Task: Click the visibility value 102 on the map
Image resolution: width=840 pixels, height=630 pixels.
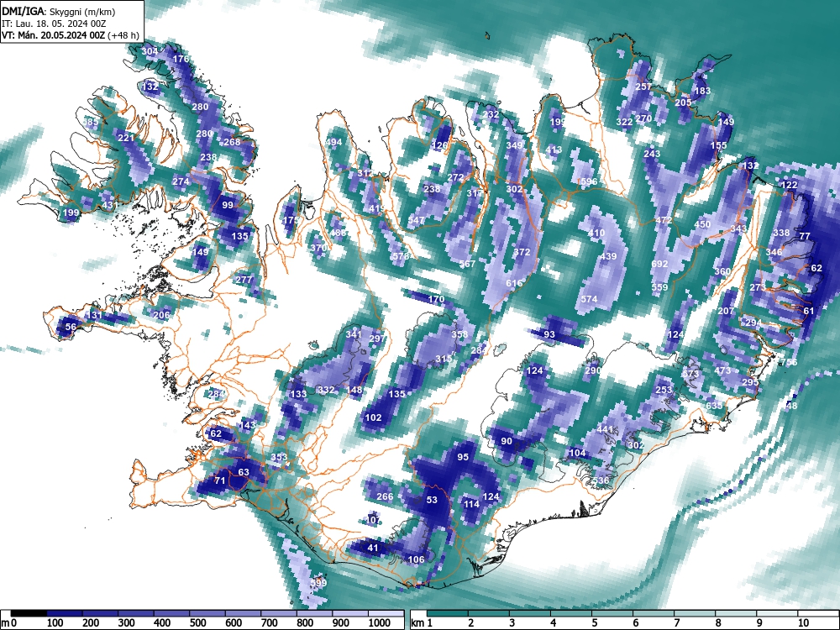Action: coord(374,417)
